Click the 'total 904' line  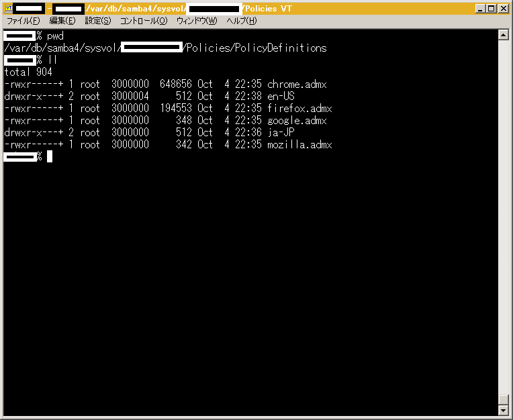[x=28, y=72]
